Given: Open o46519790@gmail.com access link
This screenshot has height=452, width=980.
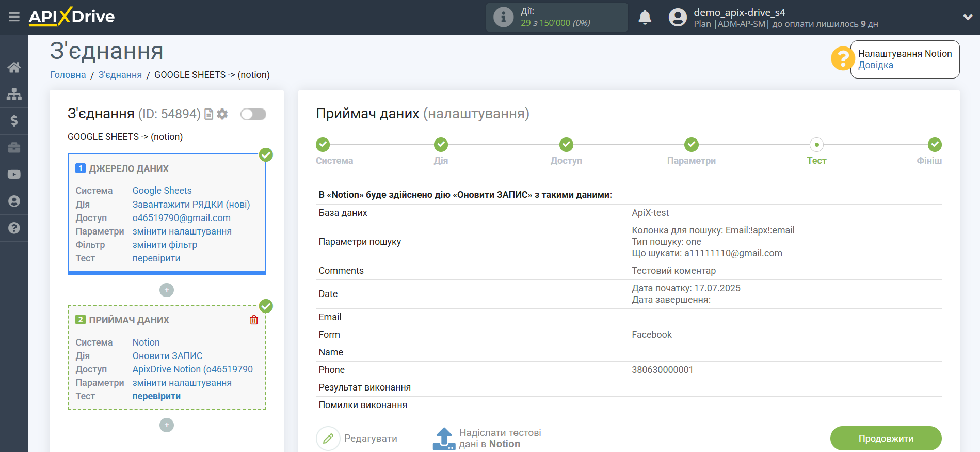Looking at the screenshot, I should click(182, 218).
